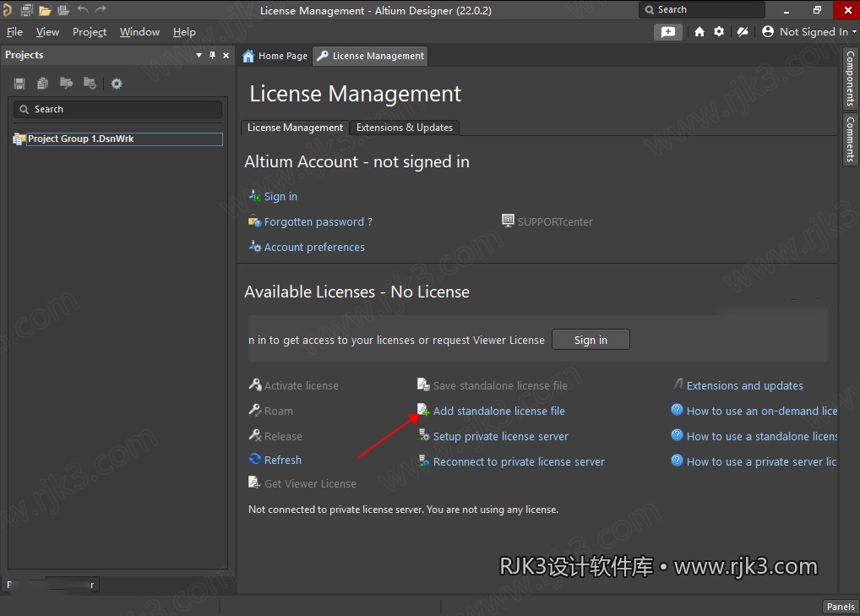Click question icon beside private server help
860x616 pixels.
tap(678, 461)
